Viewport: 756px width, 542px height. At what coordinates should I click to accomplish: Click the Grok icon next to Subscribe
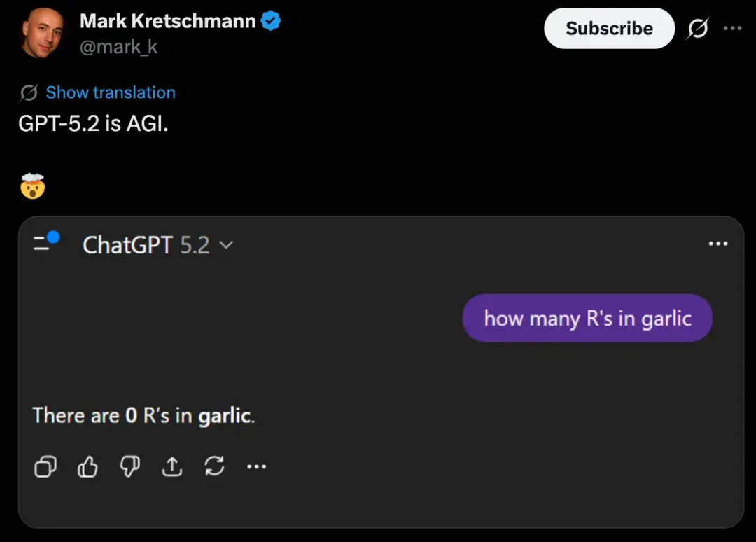tap(697, 28)
